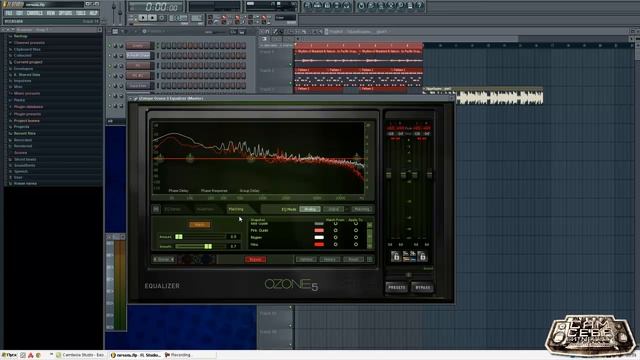The image size is (640, 360).
Task: Open the Start (Пуск) menu on the taskbar
Action: click(9, 355)
